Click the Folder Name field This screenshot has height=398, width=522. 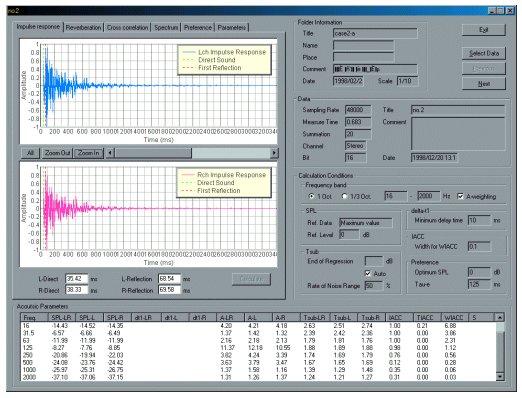click(x=363, y=45)
